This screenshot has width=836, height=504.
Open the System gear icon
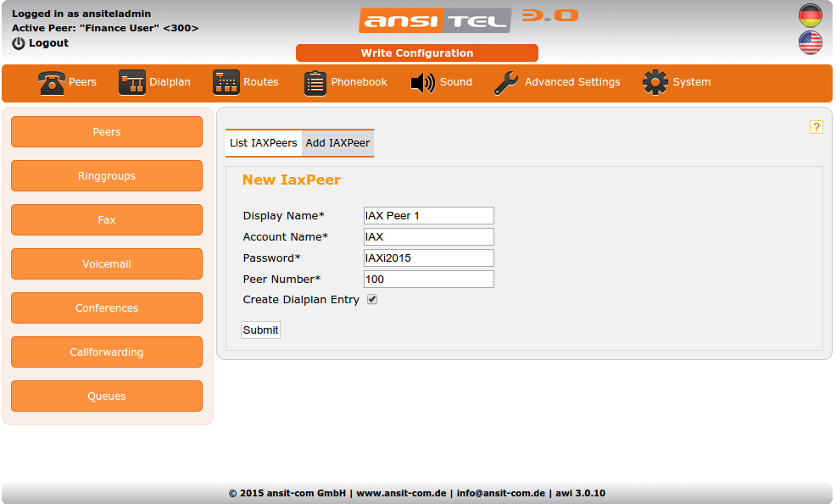pos(654,81)
